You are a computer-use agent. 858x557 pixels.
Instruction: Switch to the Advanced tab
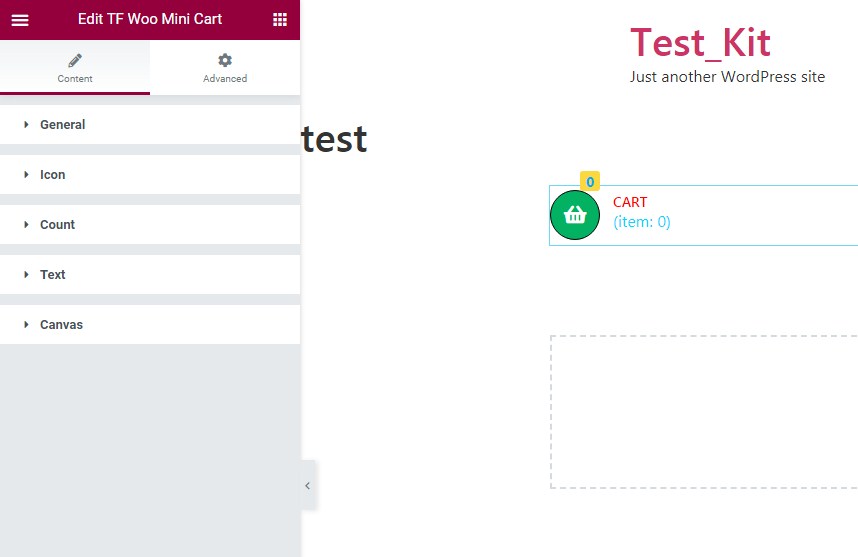(x=225, y=67)
